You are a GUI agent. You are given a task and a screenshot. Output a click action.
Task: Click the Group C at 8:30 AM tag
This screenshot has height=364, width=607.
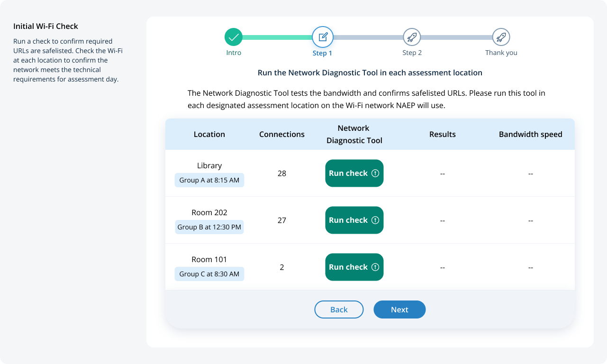[209, 274]
